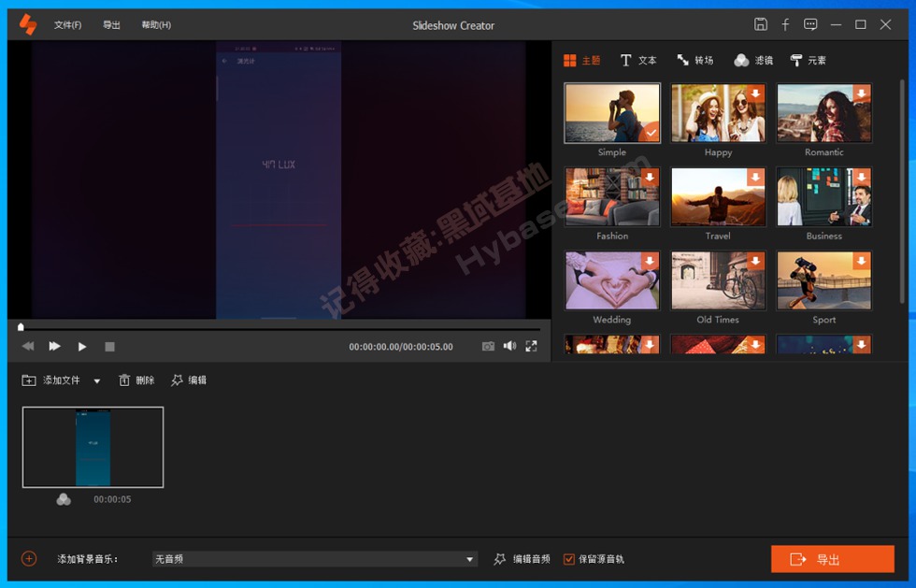
Task: Select the Simple theme thumbnail
Action: [612, 113]
